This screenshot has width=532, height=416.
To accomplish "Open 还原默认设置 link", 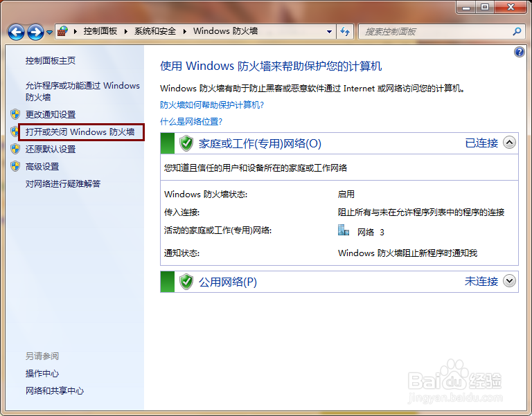I will tap(51, 150).
